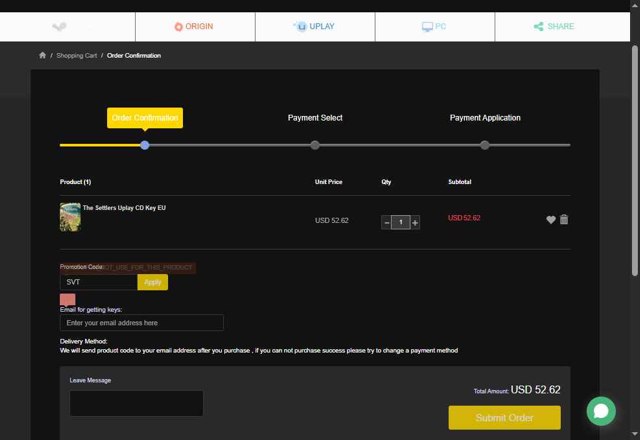
Task: Increase quantity with the plus button
Action: click(415, 222)
